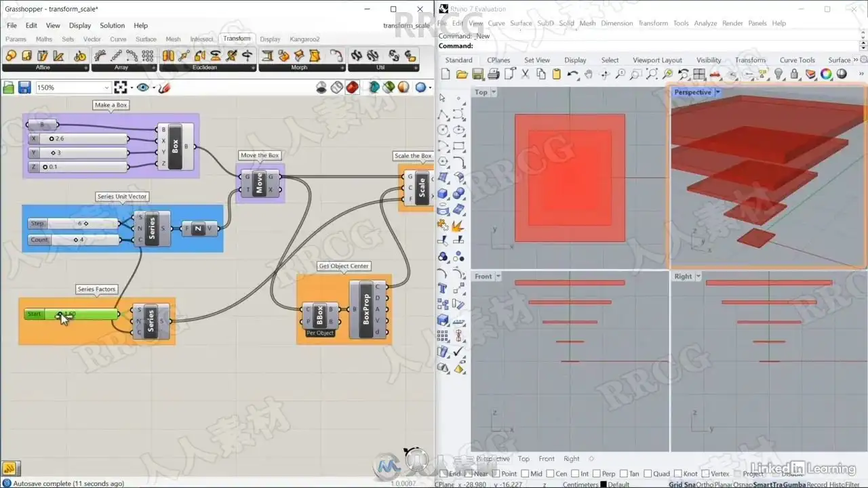This screenshot has height=488, width=868.
Task: Switch to the Vector tab in Grasshopper
Action: [92, 39]
